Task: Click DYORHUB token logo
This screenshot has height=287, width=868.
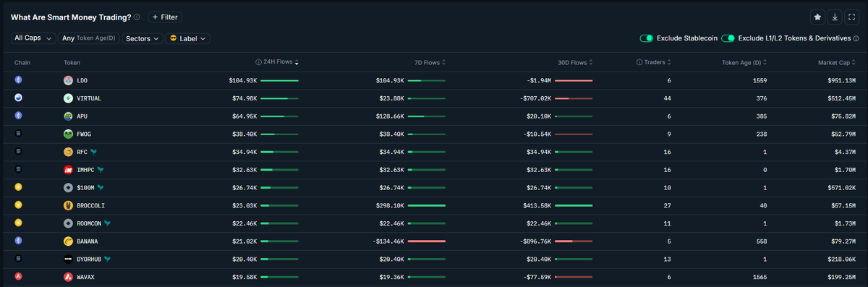Action: point(68,259)
